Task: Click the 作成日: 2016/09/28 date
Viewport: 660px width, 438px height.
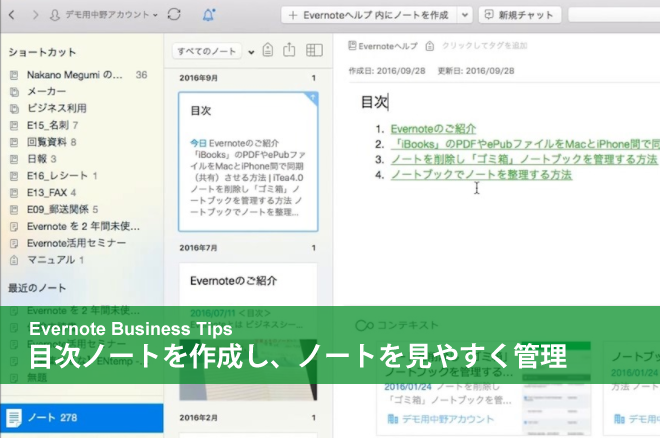Action: pos(387,71)
